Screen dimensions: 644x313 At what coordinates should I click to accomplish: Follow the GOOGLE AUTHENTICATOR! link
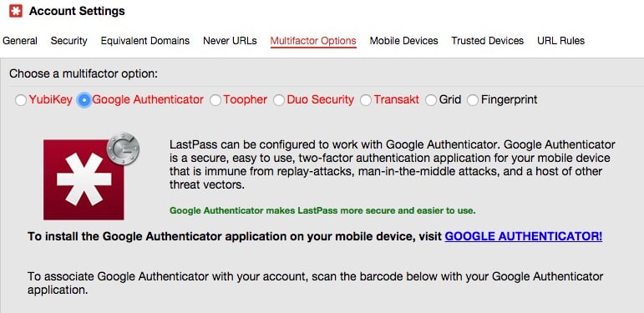click(x=523, y=236)
